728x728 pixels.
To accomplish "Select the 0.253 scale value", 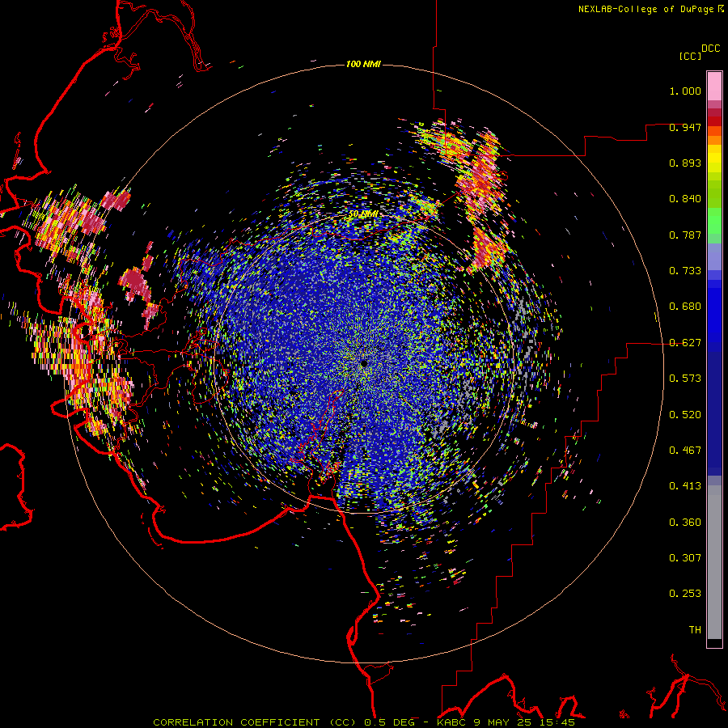I will [685, 594].
